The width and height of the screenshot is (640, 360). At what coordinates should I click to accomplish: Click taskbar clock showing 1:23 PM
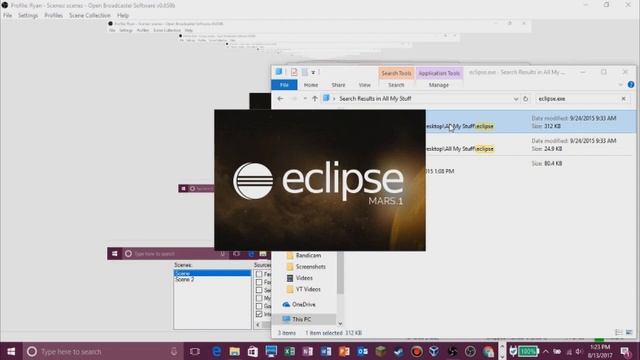coord(600,351)
